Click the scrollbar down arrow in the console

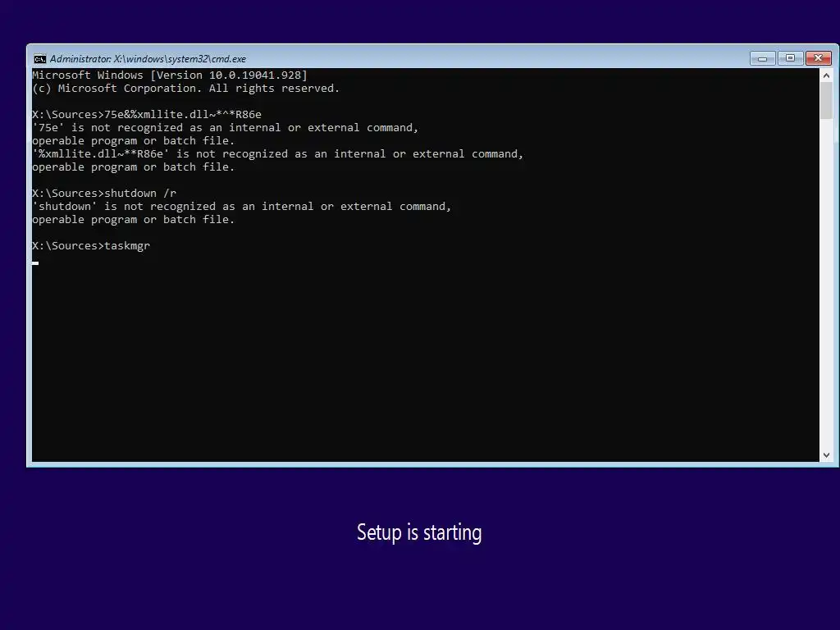click(x=826, y=454)
